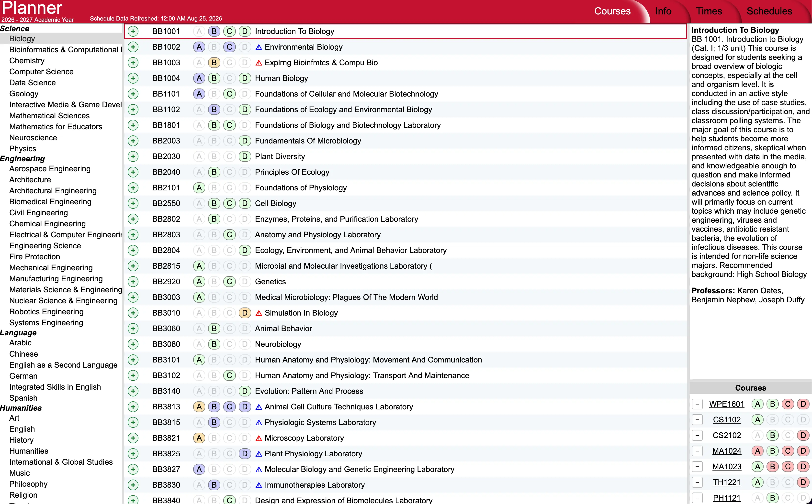Remove CS2102 with its minus icon
Screen dimensions: 812x504
pos(697,435)
